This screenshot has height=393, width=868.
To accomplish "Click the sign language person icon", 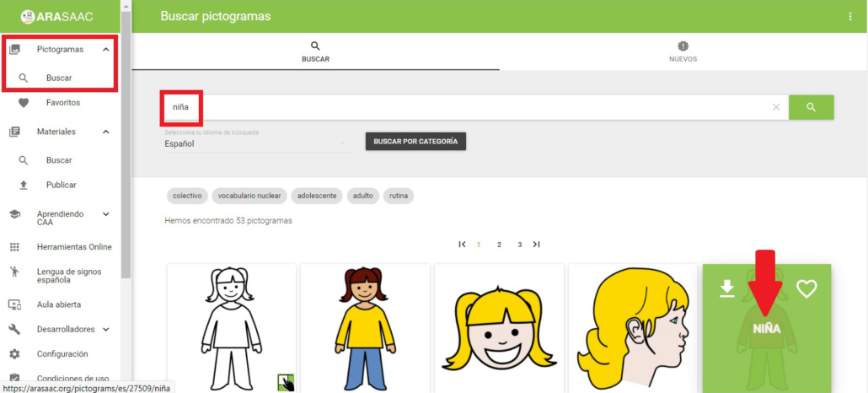I will click(15, 272).
